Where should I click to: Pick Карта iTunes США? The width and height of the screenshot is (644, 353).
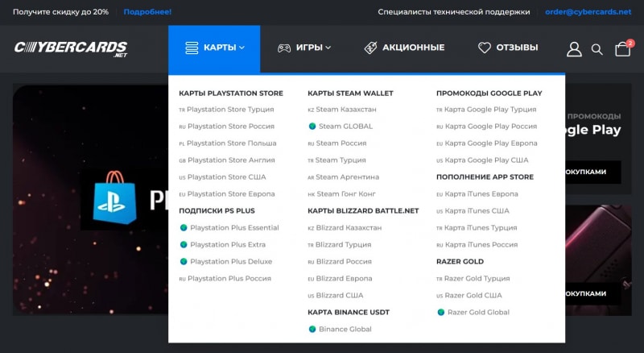[x=473, y=210]
